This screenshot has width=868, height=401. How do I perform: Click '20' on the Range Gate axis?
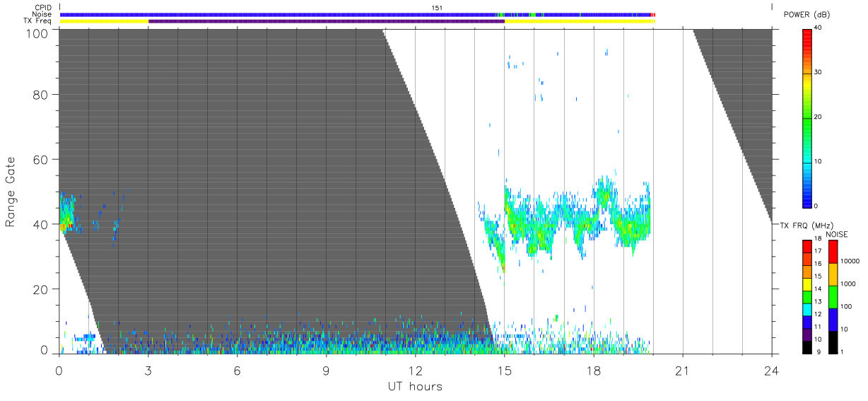tap(42, 289)
